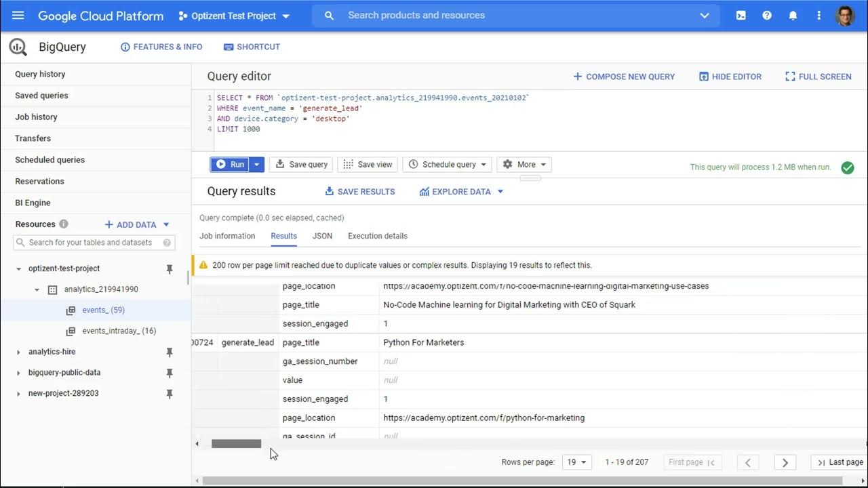Image resolution: width=868 pixels, height=488 pixels.
Task: Expand the search bar dropdown chevron
Action: 705,15
